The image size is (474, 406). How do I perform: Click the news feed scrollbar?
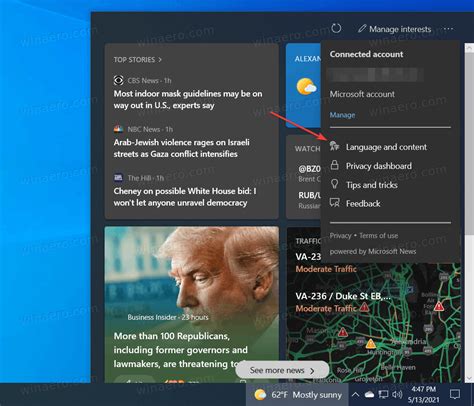click(x=469, y=143)
